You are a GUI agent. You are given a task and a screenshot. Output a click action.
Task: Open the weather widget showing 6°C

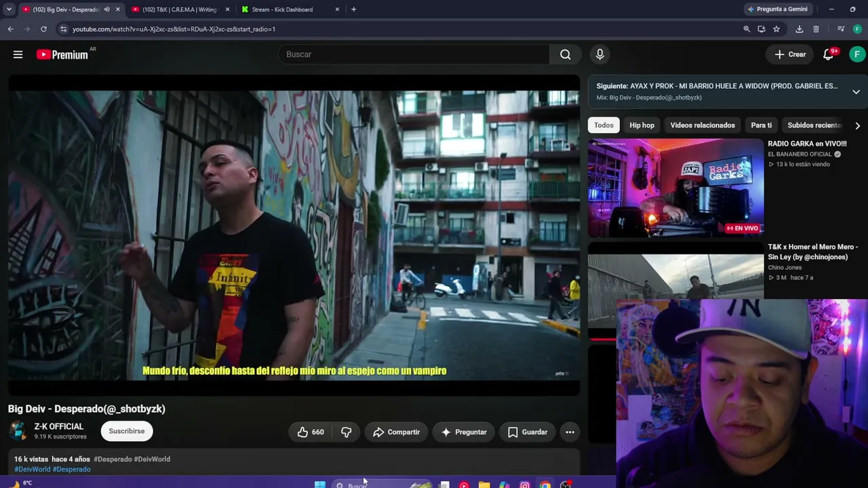click(20, 484)
